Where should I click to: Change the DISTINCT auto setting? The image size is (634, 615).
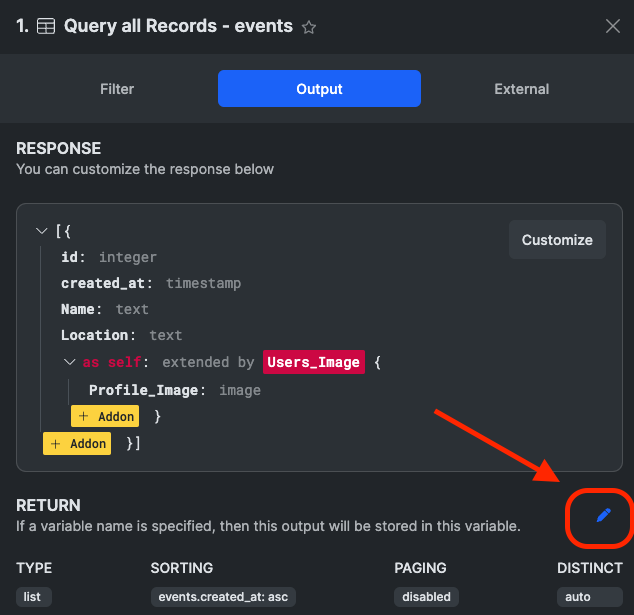tap(578, 597)
